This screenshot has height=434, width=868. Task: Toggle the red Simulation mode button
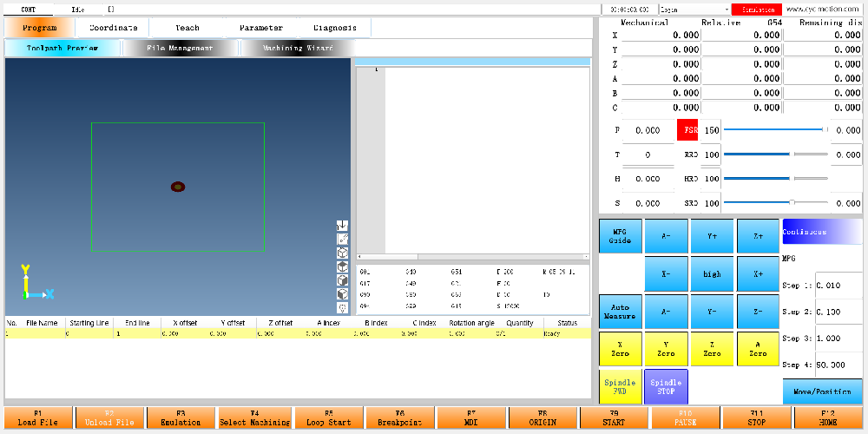(757, 10)
